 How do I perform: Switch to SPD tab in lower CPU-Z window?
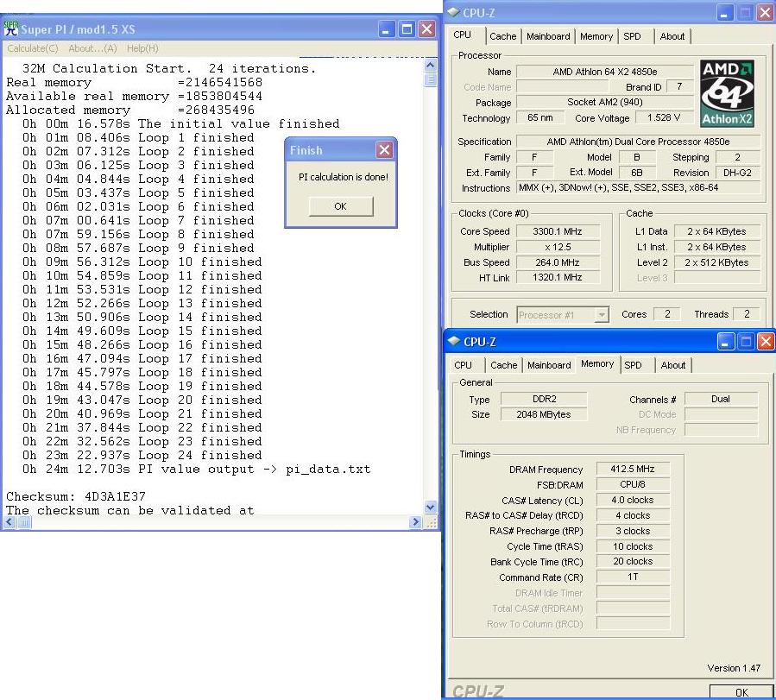coord(633,365)
